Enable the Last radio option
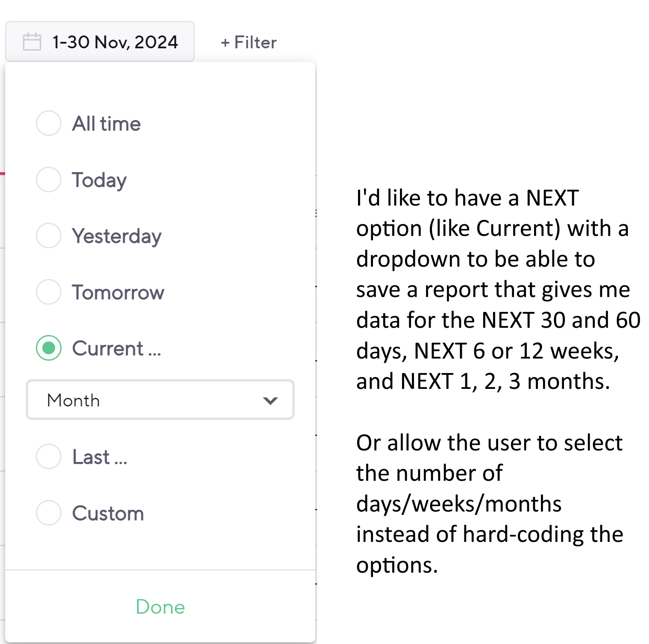The image size is (649, 644). 49,456
